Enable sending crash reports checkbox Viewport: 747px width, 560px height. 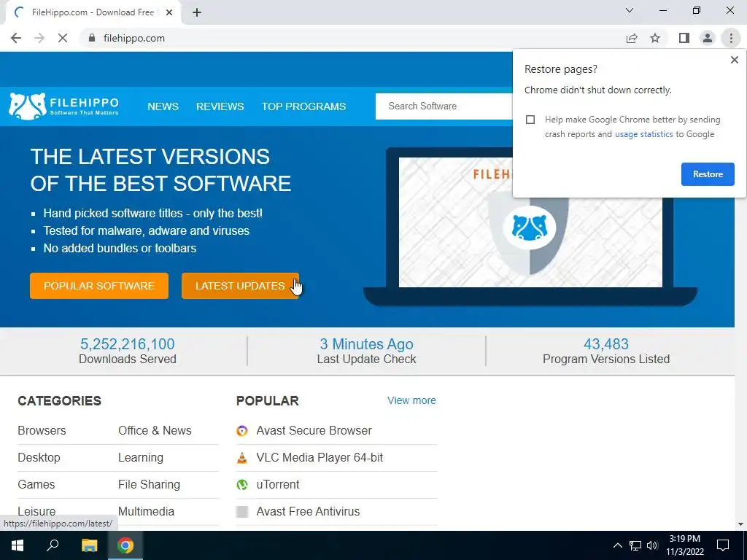(530, 120)
